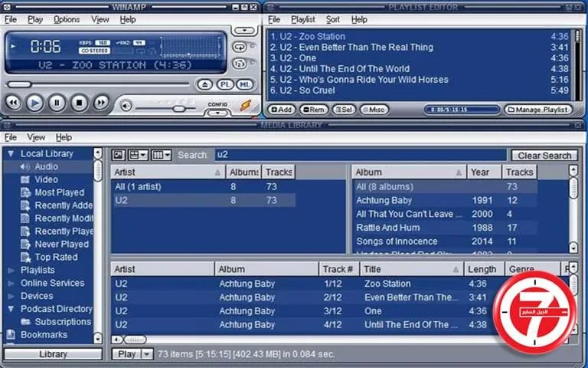Image resolution: width=588 pixels, height=368 pixels.
Task: Sort artists by the Artist column header
Action: click(168, 172)
